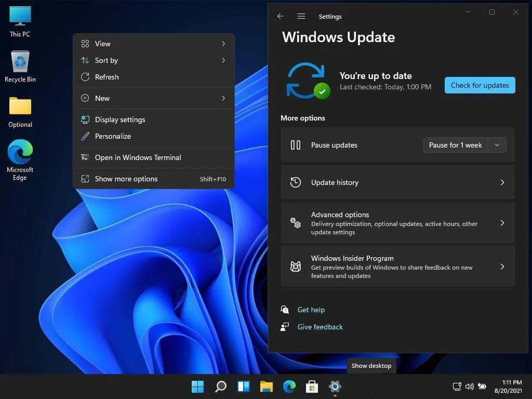Click the Get help icon
The image size is (532, 399).
285,310
